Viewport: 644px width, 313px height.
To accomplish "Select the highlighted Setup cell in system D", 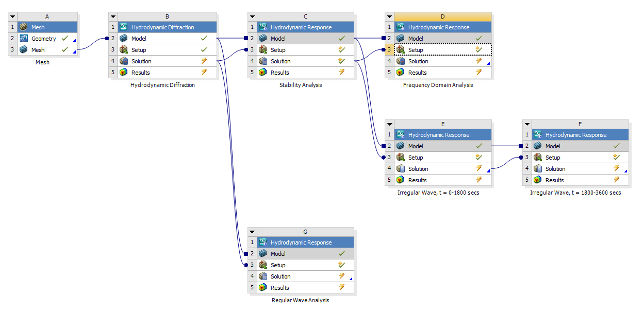I will (x=443, y=50).
